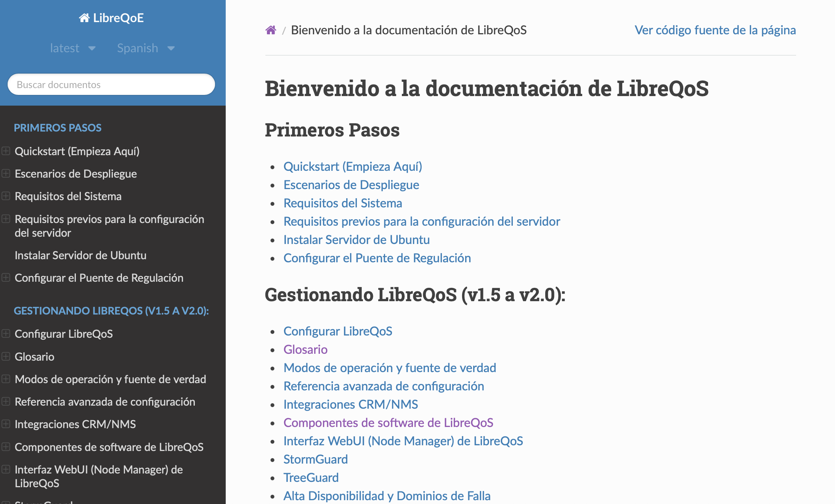Follow Modos de operación y fuente de verdad content link
The image size is (835, 504).
coord(390,368)
